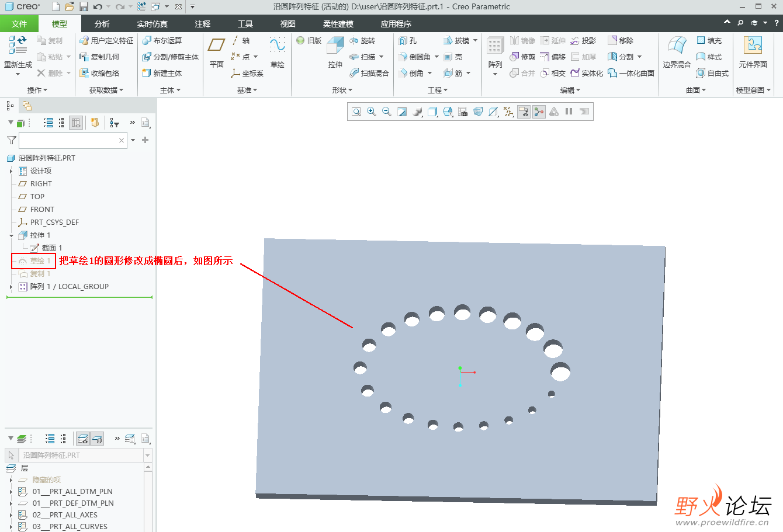Click the Open folder icon in quick access toolbar
Screen dimensions: 783x532
70,6
